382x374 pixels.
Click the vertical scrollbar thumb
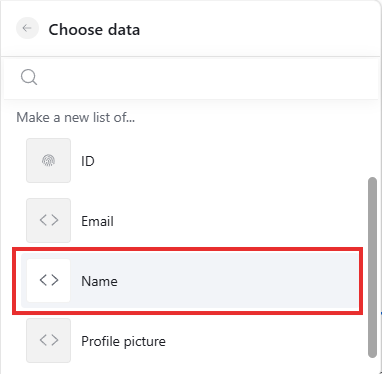(x=372, y=268)
